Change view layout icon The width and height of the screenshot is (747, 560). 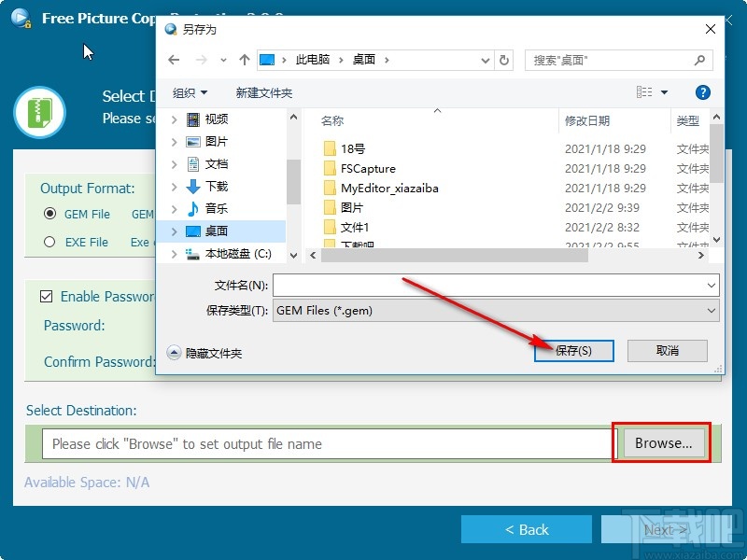pyautogui.click(x=644, y=91)
